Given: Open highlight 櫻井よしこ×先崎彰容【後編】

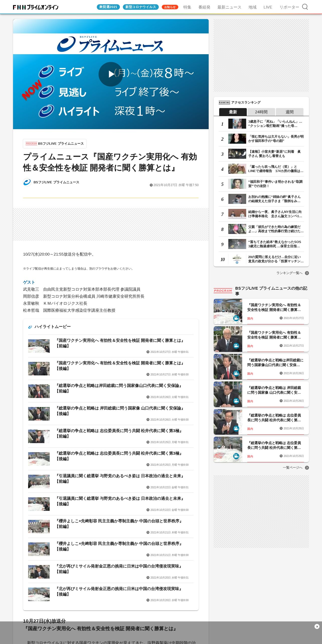Looking at the screenshot, I should pyautogui.click(x=111, y=549).
